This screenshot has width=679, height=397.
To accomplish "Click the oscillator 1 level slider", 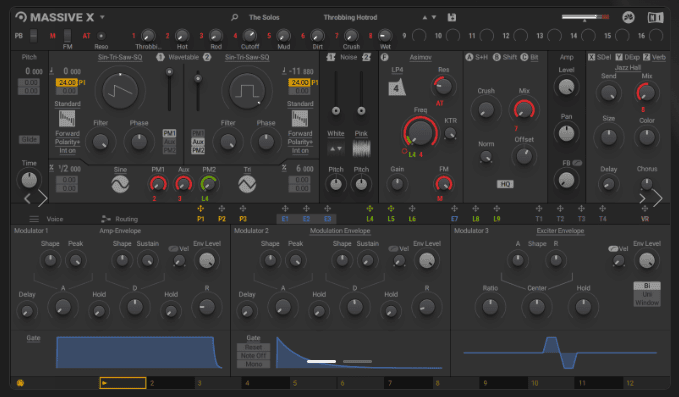I will click(x=169, y=90).
